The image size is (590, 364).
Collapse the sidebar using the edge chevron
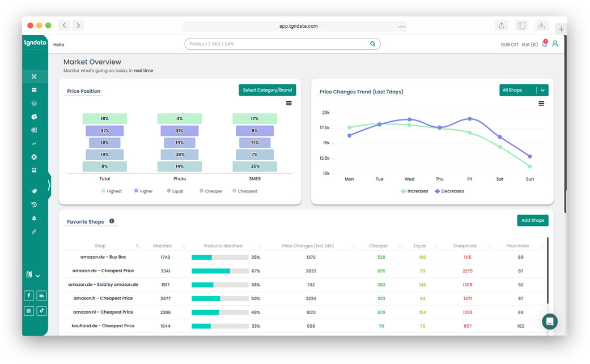click(x=48, y=184)
